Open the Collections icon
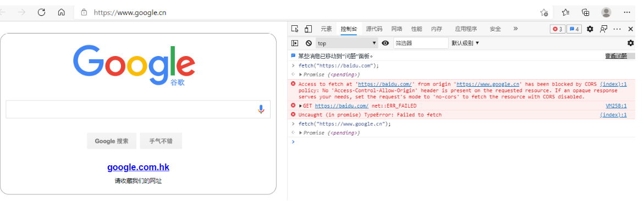 click(586, 12)
